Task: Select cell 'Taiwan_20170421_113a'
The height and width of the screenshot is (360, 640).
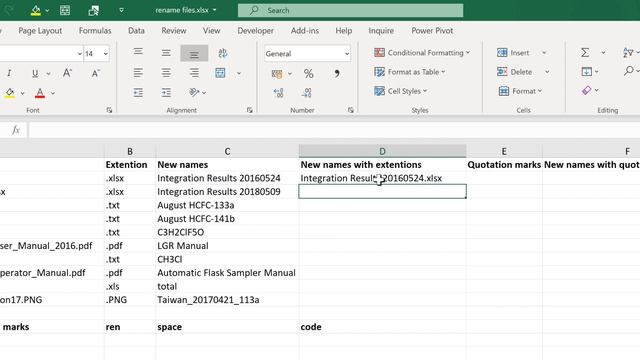Action: [x=227, y=300]
